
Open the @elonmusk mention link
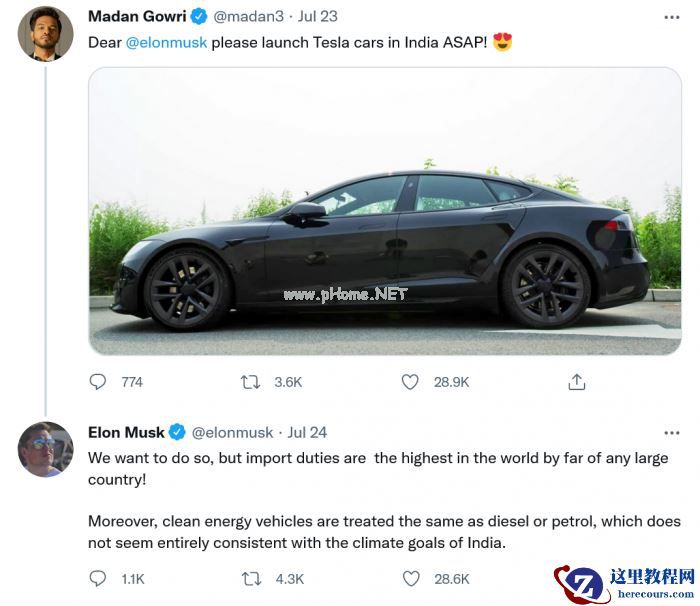[x=166, y=43]
